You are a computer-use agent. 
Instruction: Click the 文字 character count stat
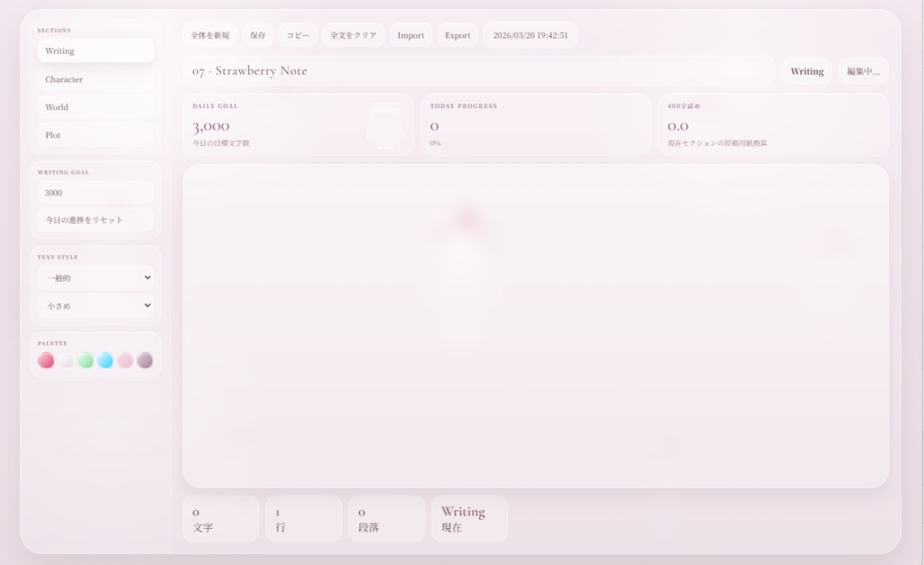(221, 518)
